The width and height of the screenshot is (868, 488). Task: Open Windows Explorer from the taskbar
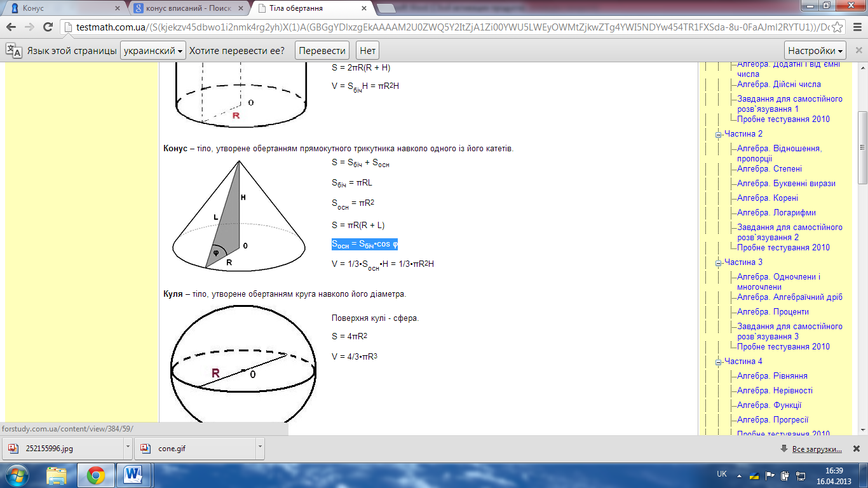pyautogui.click(x=57, y=475)
